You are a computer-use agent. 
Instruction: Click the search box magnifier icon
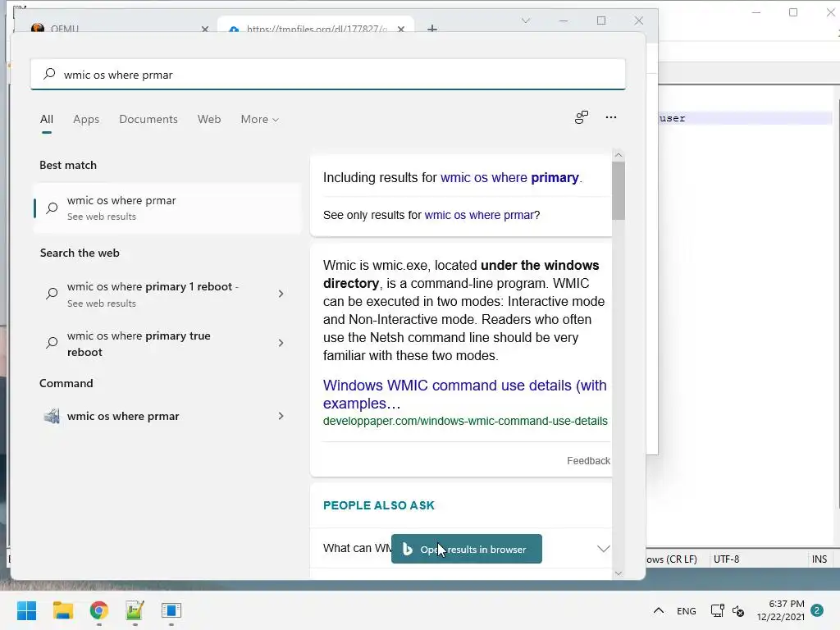point(49,74)
